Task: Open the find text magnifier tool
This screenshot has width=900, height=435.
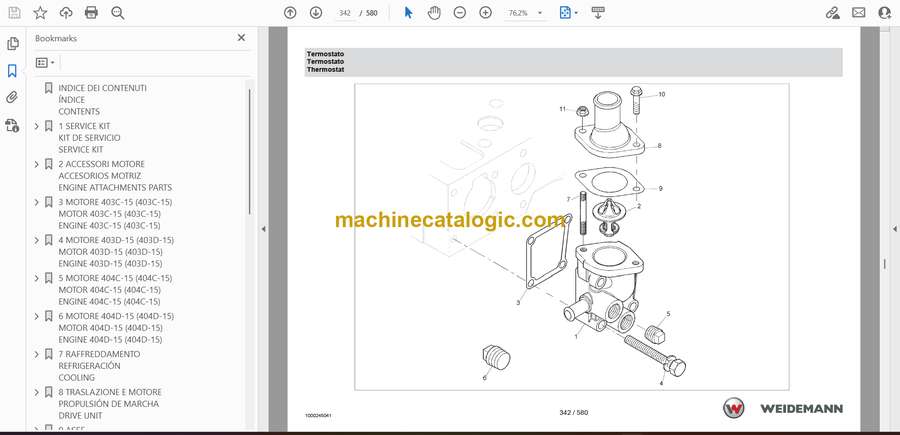Action: coord(118,13)
